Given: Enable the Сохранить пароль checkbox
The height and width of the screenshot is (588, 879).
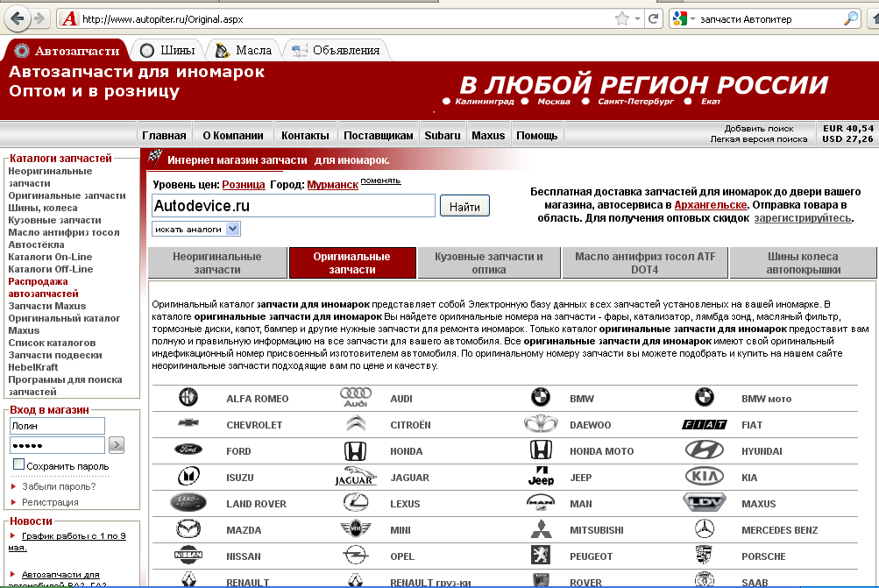Looking at the screenshot, I should [x=18, y=464].
